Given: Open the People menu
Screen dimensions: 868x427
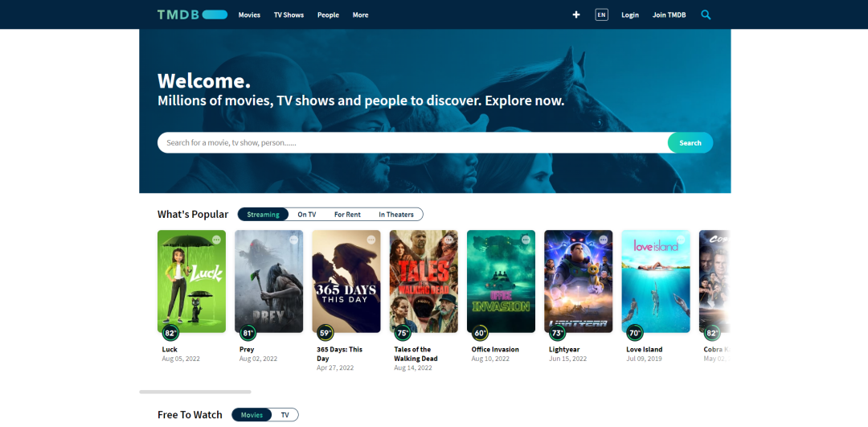Looking at the screenshot, I should [x=328, y=15].
